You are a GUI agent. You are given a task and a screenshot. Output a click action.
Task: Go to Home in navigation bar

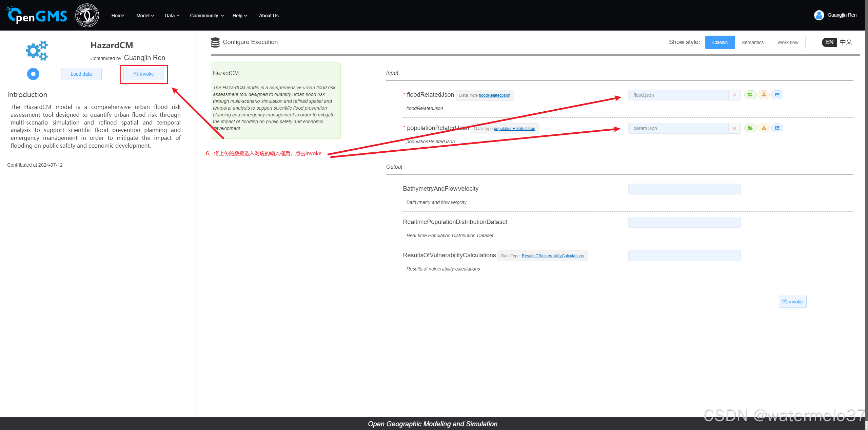click(x=118, y=16)
